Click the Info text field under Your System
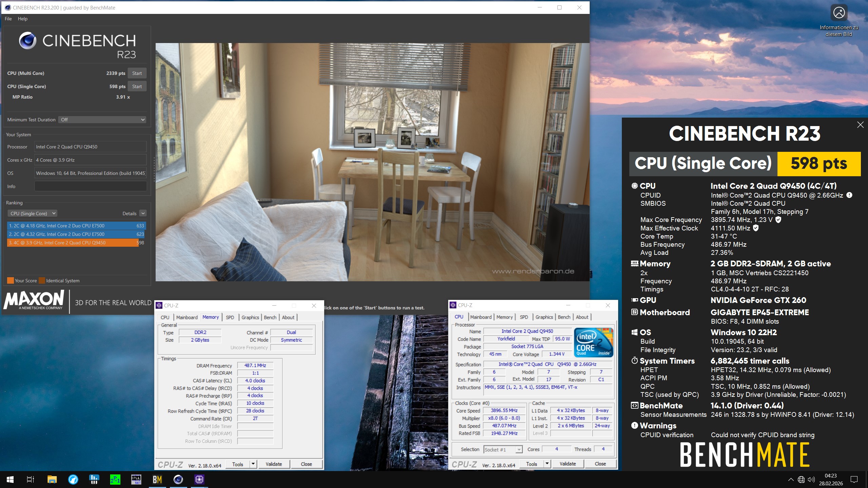The image size is (868, 488). coord(91,186)
